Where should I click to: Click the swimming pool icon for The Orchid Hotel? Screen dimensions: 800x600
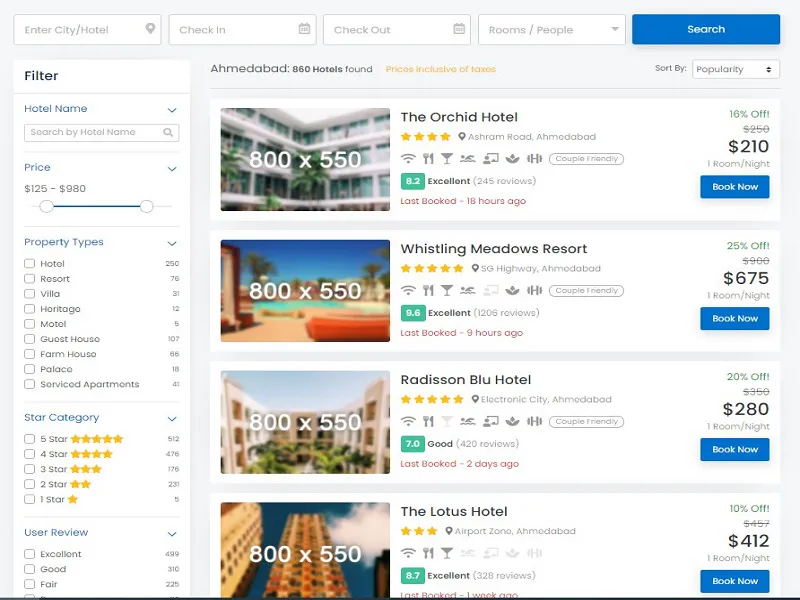467,159
